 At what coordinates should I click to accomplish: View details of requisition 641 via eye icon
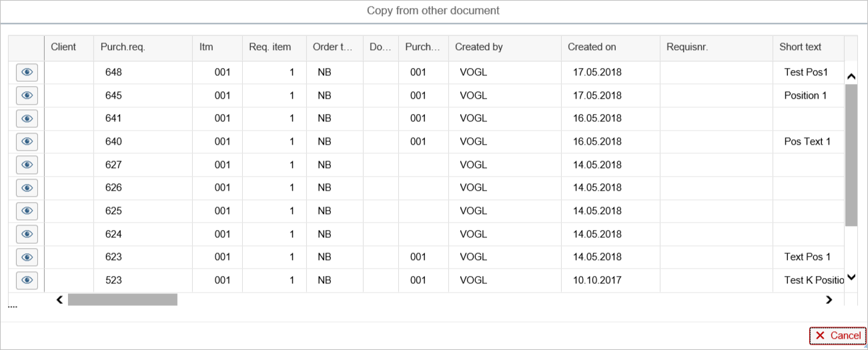[x=27, y=119]
